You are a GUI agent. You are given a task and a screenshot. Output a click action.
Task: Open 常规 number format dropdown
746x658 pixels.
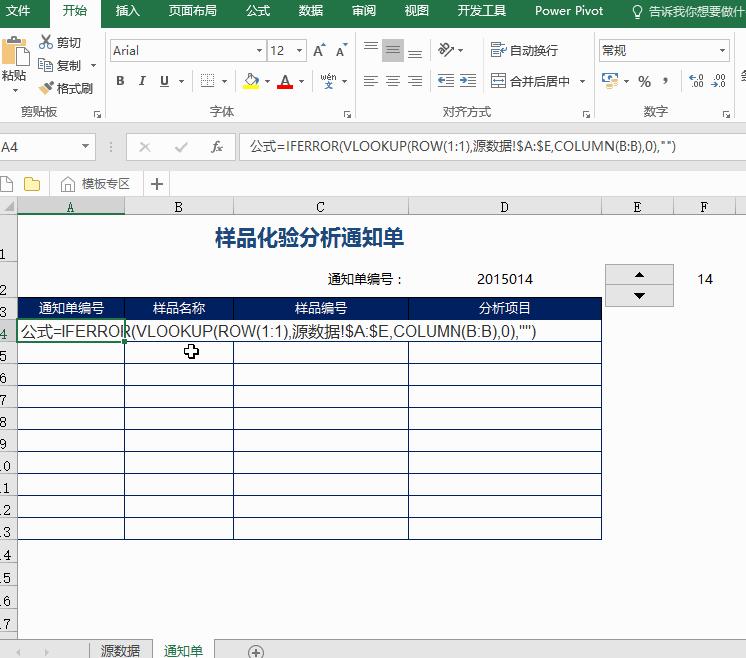pyautogui.click(x=722, y=50)
